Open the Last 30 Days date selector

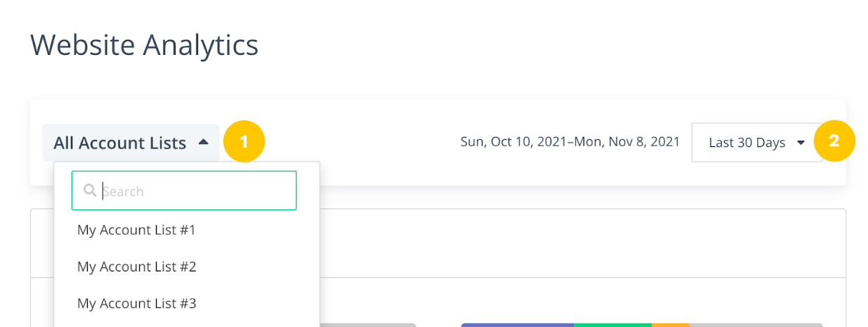[756, 143]
